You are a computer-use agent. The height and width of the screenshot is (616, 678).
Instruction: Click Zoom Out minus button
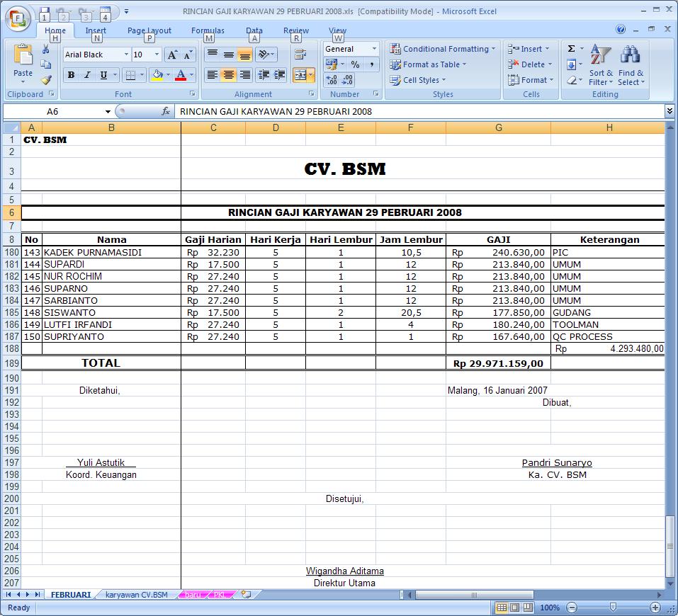[572, 608]
